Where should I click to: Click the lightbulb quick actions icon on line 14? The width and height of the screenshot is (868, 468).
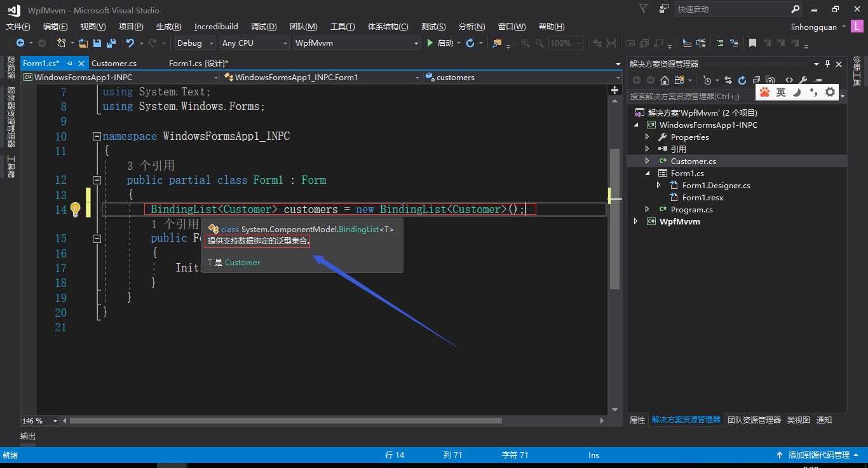click(x=75, y=209)
